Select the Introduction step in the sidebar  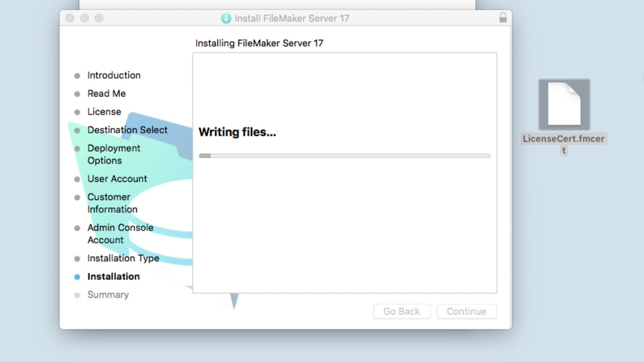pyautogui.click(x=114, y=75)
